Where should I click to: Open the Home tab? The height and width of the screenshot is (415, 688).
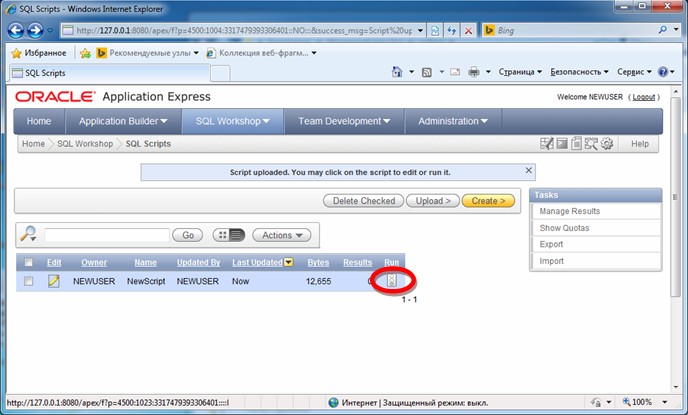39,121
